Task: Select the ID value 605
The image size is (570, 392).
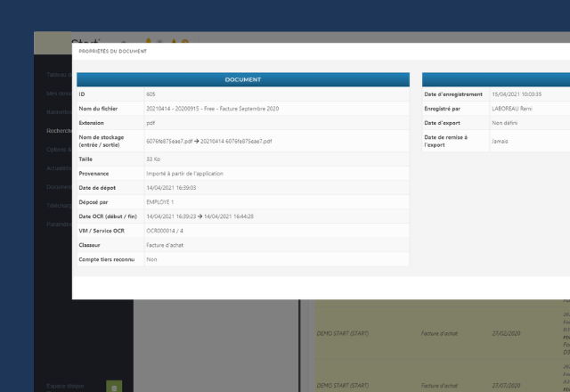Action: [x=151, y=94]
